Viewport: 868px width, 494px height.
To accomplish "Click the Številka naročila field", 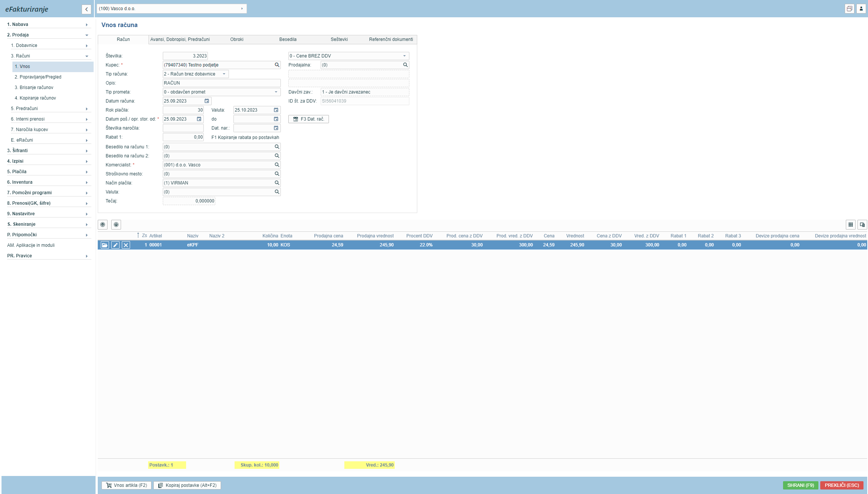I will [183, 128].
